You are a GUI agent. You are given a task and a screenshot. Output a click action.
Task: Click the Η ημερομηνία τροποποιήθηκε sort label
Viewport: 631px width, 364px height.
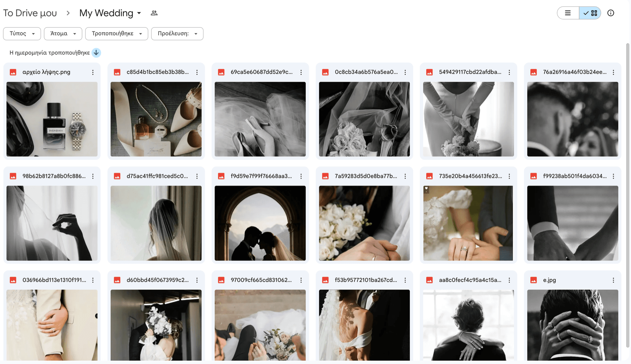50,53
